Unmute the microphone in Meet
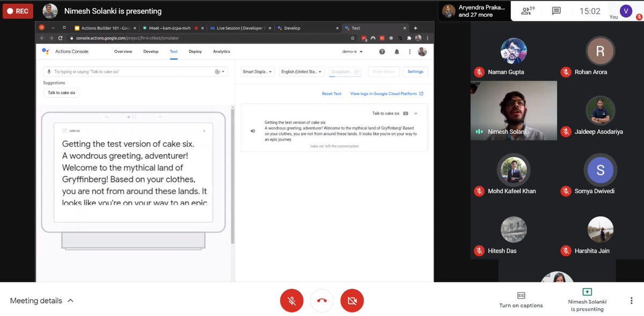Viewport: 644px width, 316px height. [291, 301]
